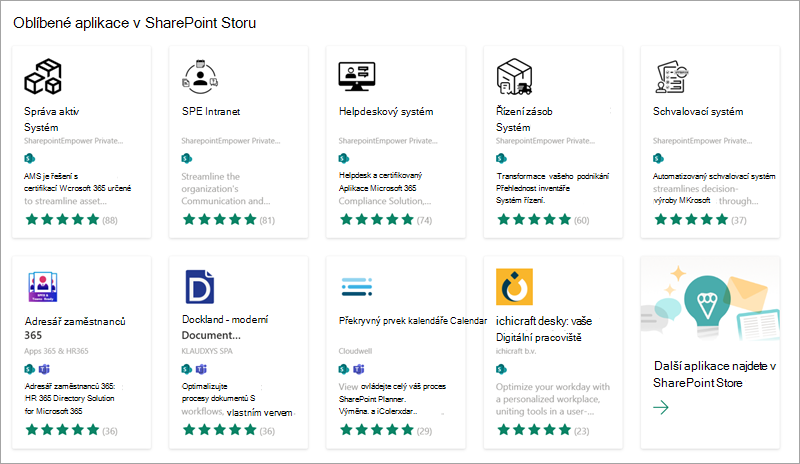Click SharePoint badge on Schvalovací systém card
This screenshot has width=800, height=464.
[658, 158]
